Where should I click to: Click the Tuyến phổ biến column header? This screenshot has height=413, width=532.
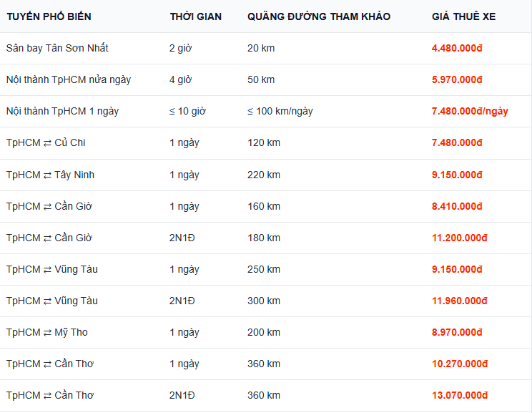point(49,16)
